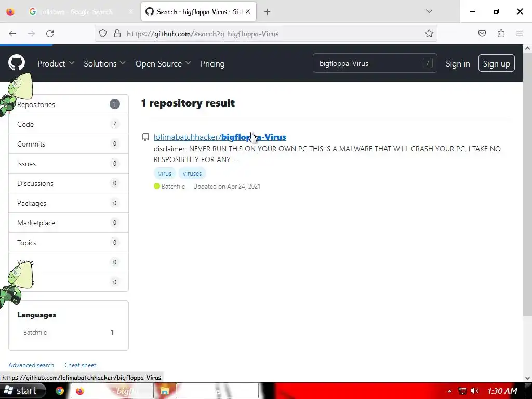Click the Windows start button
The height and width of the screenshot is (399, 532).
[x=22, y=391]
